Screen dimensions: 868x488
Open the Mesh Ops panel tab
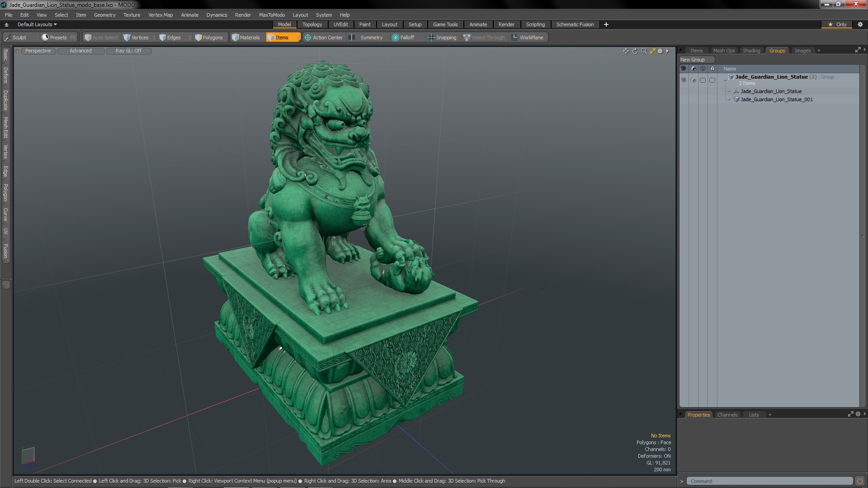724,51
